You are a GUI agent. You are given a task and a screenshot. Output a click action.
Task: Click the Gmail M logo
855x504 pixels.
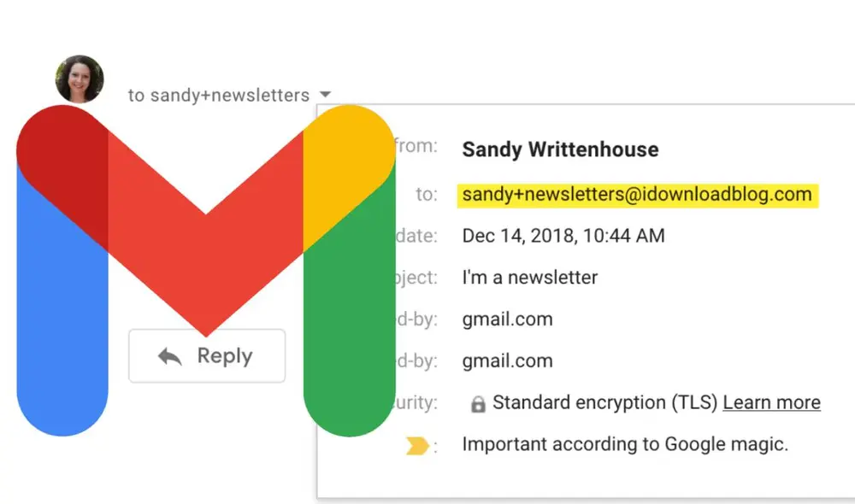pyautogui.click(x=205, y=256)
